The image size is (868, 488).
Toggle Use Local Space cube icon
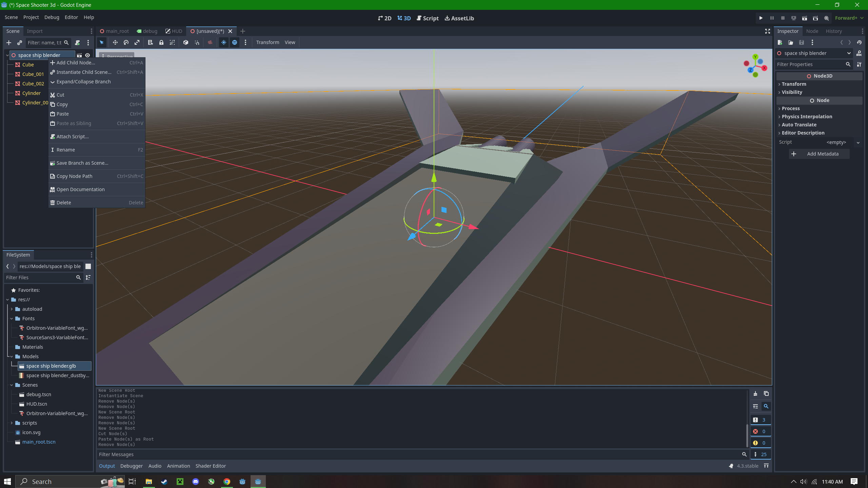pos(186,42)
